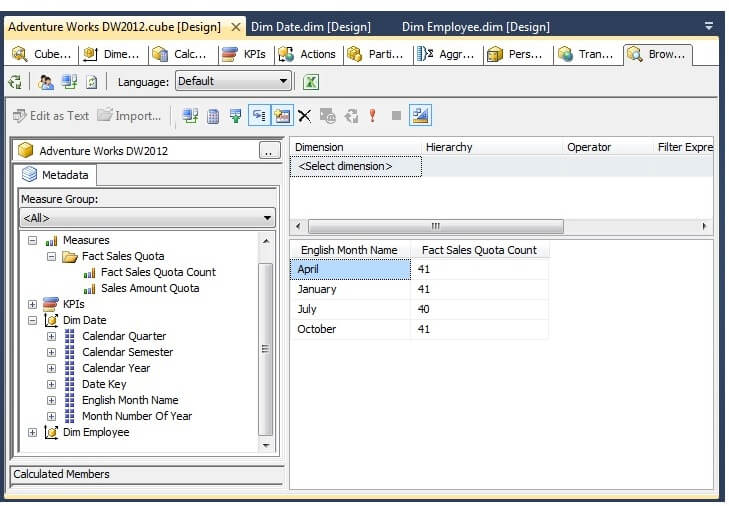Viewport: 729px width, 506px height.
Task: Toggle the highlighted button right of the green funnel
Action: (259, 116)
